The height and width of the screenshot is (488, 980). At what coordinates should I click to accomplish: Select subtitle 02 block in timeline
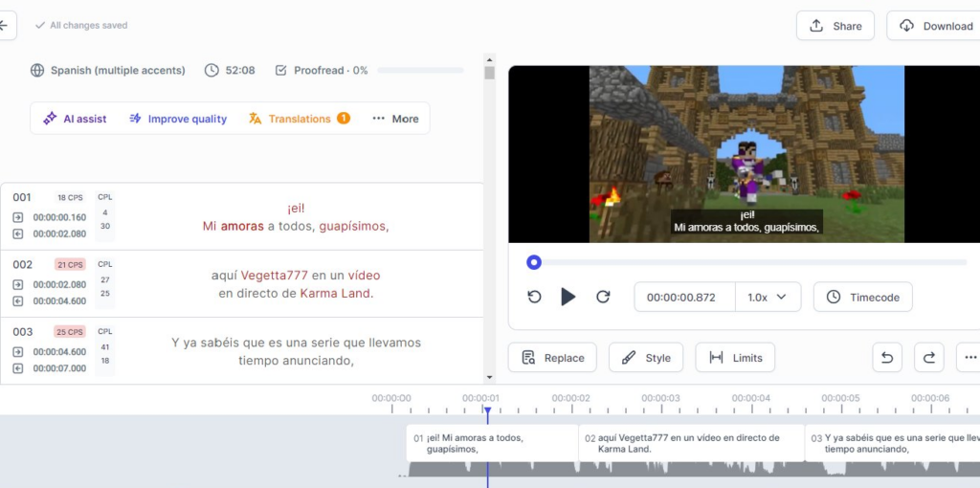tap(690, 443)
